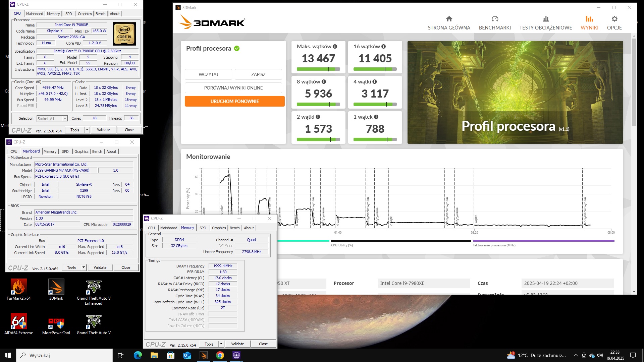Click ZAPISZ button in 3DMark

258,74
